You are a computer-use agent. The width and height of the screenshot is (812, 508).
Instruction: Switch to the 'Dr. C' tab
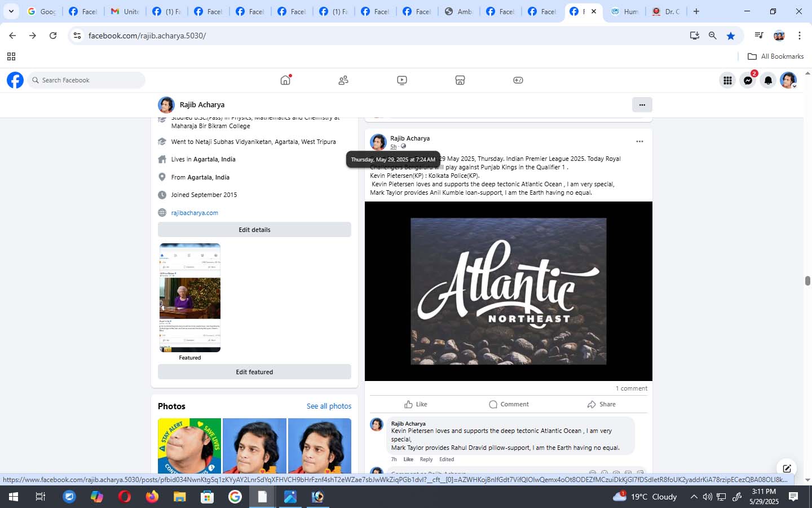coord(667,11)
